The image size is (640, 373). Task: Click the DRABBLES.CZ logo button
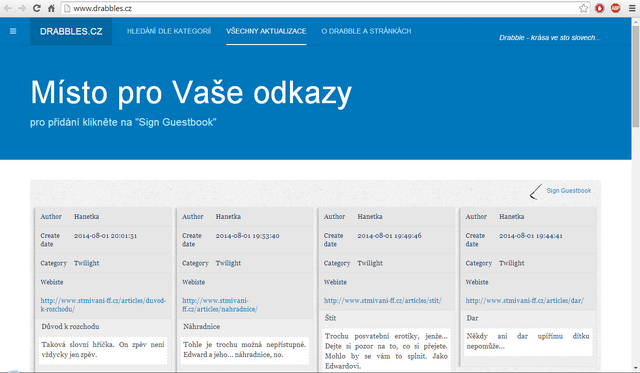(x=71, y=31)
